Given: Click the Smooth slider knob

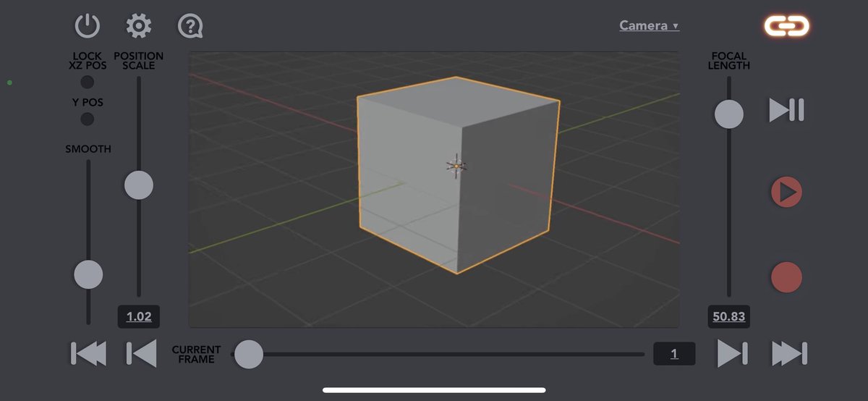Looking at the screenshot, I should [88, 274].
